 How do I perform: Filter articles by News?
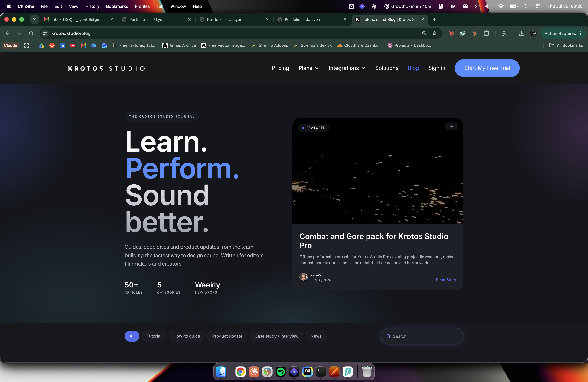point(316,336)
